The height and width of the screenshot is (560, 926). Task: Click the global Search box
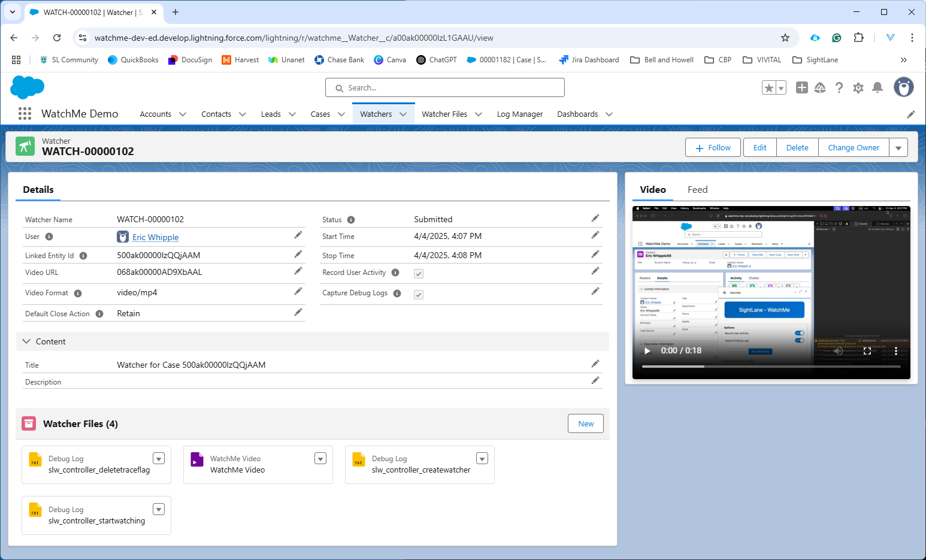[445, 87]
